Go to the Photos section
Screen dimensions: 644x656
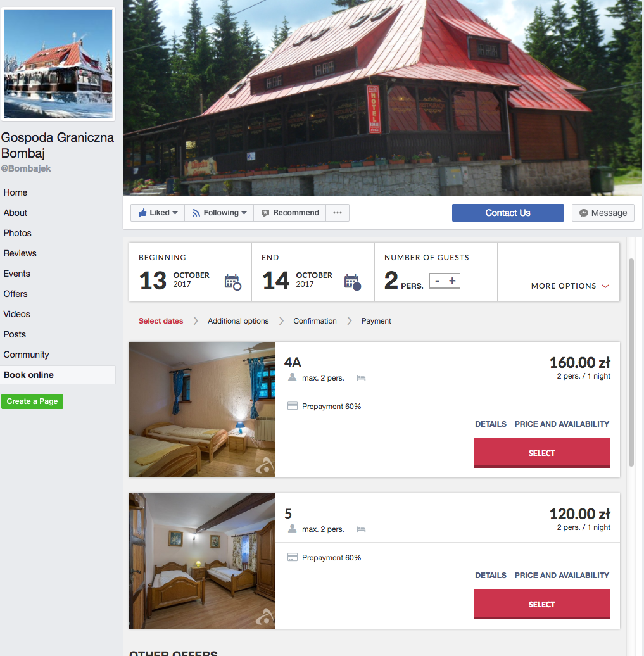point(17,233)
